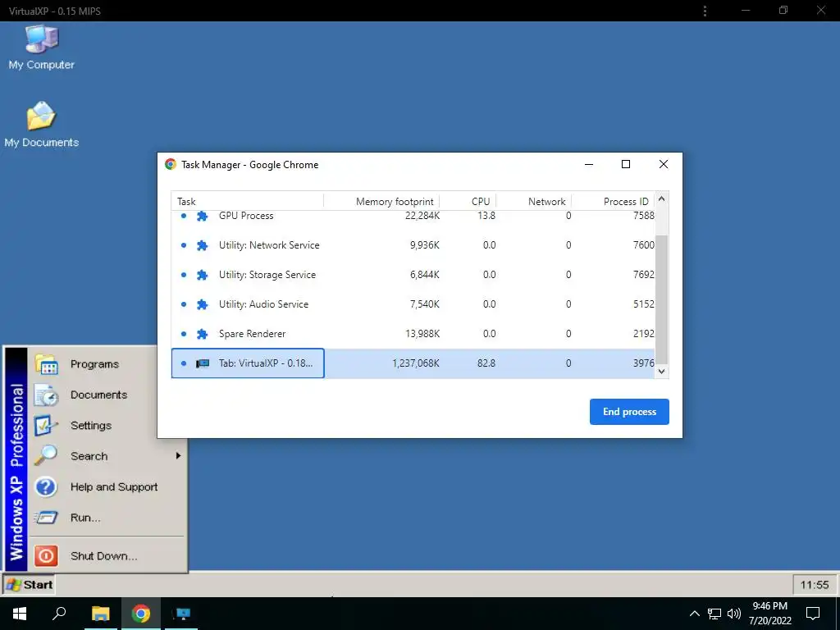Viewport: 840px width, 630px height.
Task: Click the Audio Service puzzle icon
Action: 202,304
